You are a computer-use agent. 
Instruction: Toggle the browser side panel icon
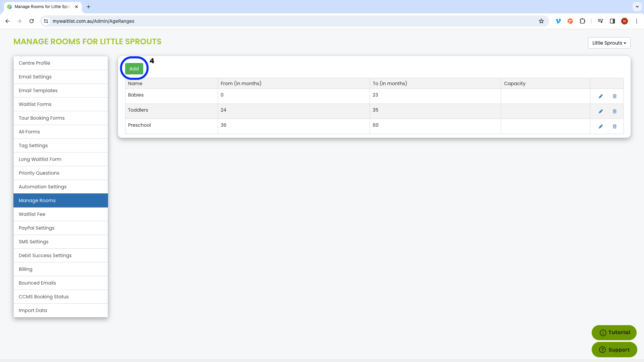[612, 21]
